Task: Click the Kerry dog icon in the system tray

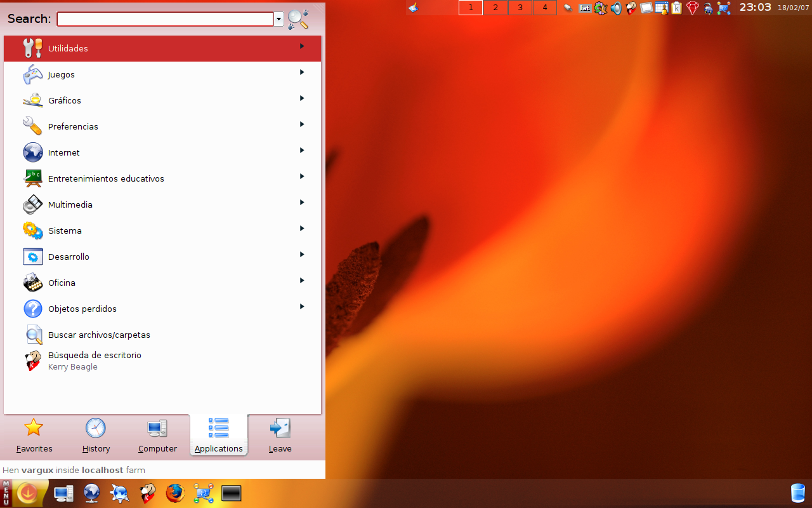Action: tap(631, 8)
